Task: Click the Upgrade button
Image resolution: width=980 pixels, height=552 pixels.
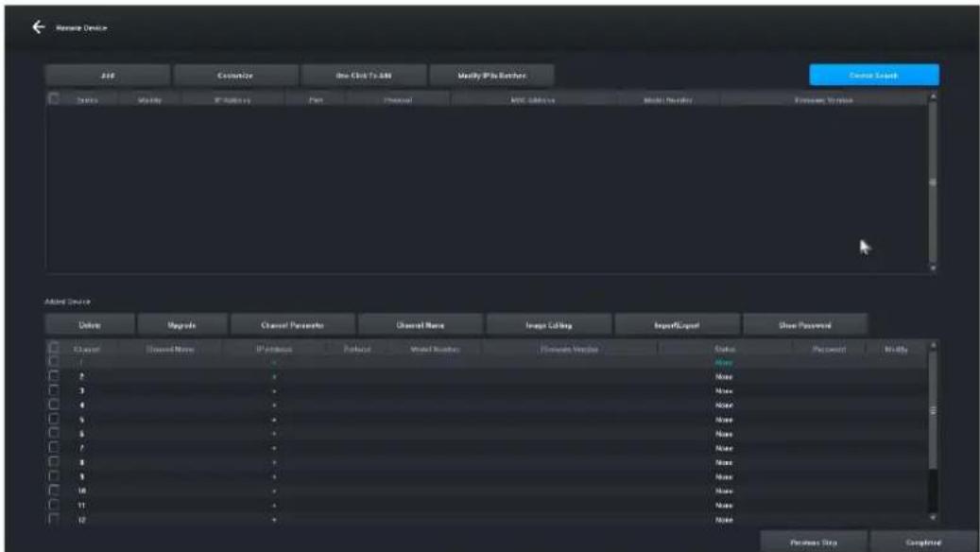Action: pos(181,325)
